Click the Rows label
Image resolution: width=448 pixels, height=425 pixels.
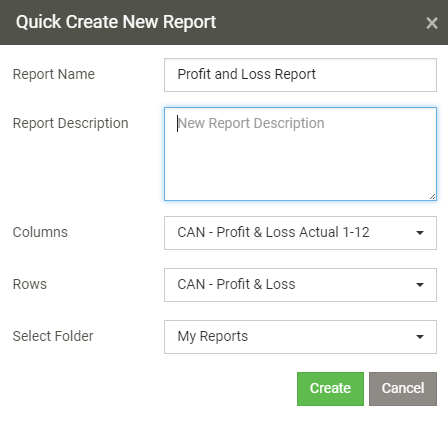coord(30,284)
